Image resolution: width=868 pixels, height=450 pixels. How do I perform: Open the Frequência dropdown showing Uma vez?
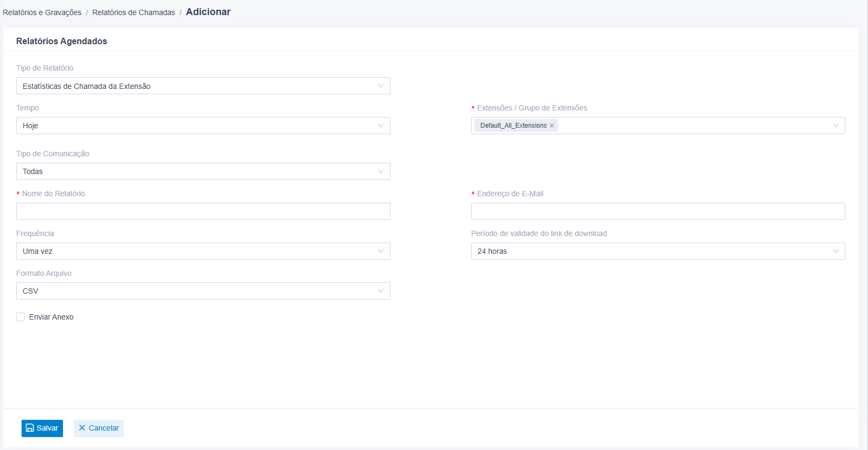click(x=203, y=251)
